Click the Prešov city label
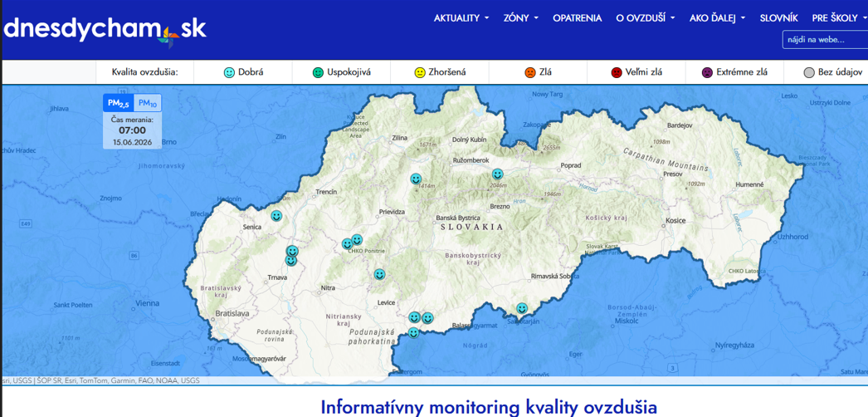 673,174
